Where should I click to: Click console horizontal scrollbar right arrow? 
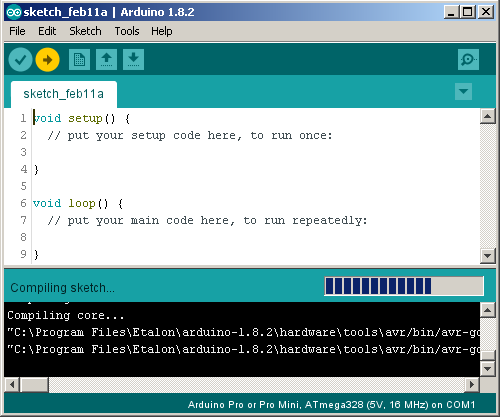click(472, 385)
